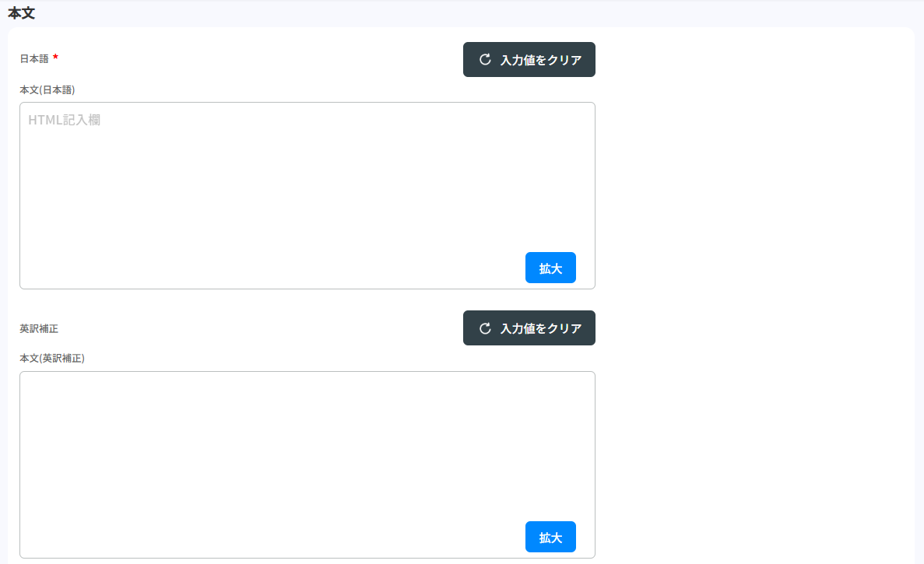Click the 英訳補正 label
This screenshot has width=924, height=564.
39,328
